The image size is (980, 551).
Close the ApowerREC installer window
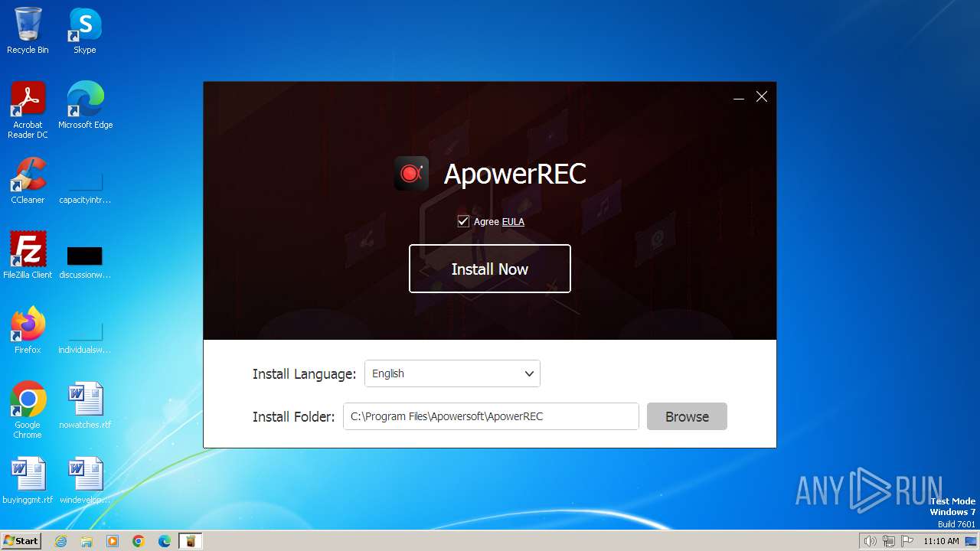click(x=762, y=96)
